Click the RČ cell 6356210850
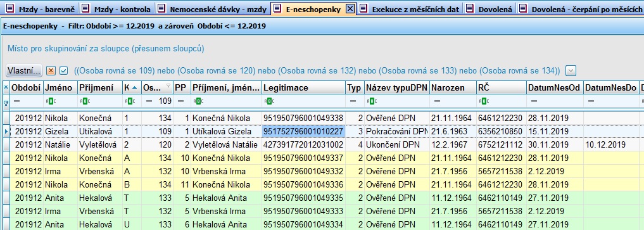This screenshot has height=230, width=644. click(x=501, y=131)
